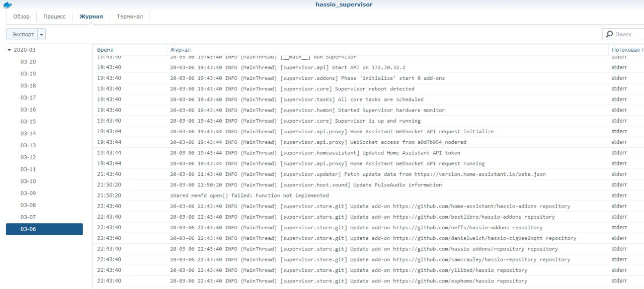The width and height of the screenshot is (644, 289).
Task: Select log date 03-10
Action: [x=28, y=181]
